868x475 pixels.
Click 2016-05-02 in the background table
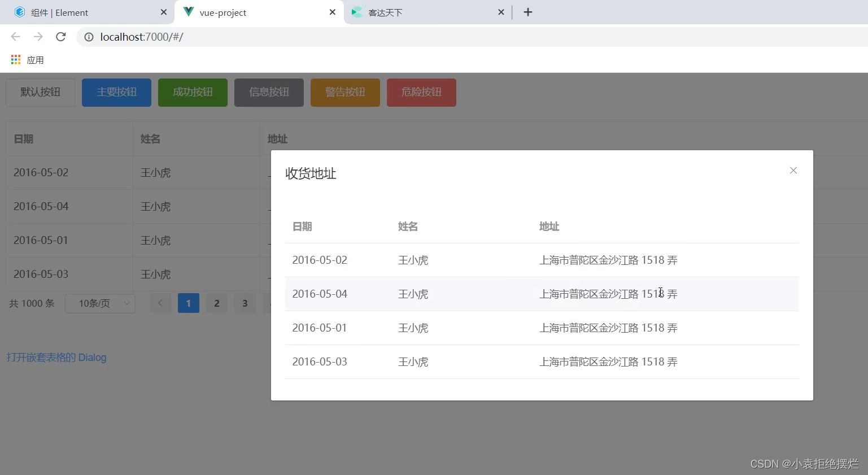point(41,173)
